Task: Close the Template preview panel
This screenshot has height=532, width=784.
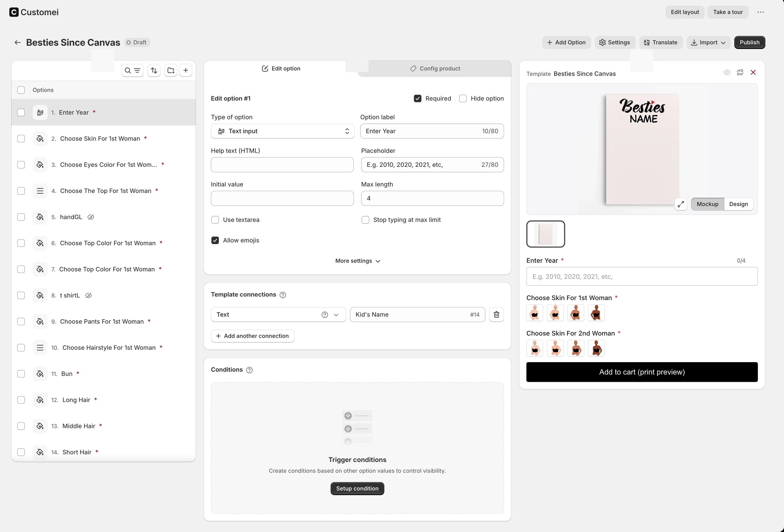Action: (753, 73)
